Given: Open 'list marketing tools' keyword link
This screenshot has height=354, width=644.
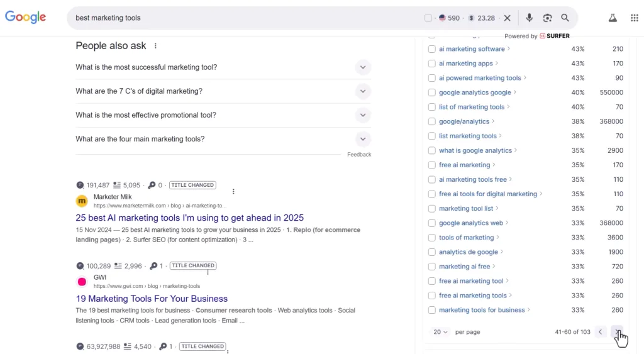Looking at the screenshot, I should (468, 136).
